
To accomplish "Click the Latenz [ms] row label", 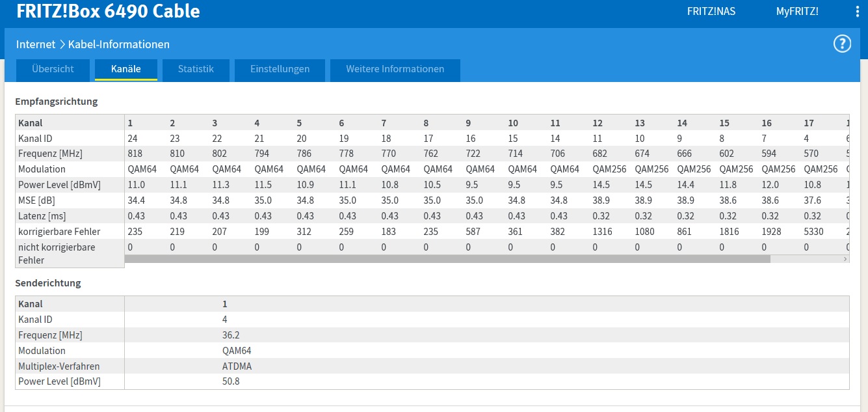I will click(x=42, y=216).
